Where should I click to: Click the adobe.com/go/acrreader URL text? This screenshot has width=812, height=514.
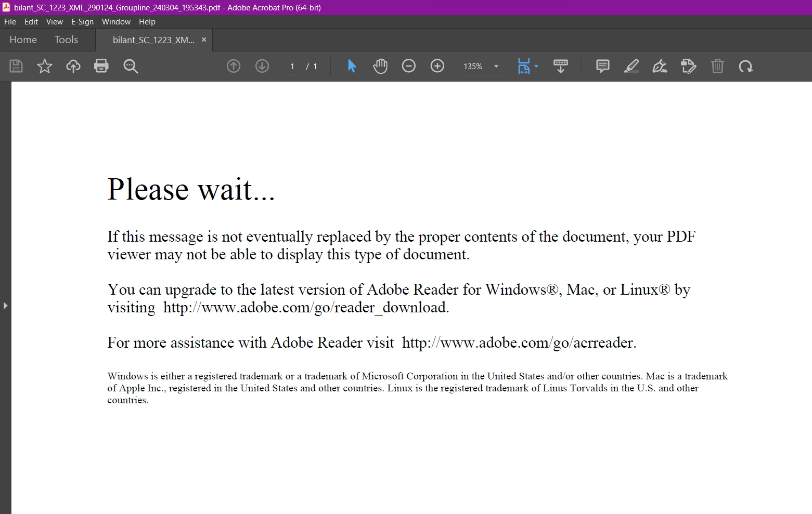pyautogui.click(x=519, y=342)
